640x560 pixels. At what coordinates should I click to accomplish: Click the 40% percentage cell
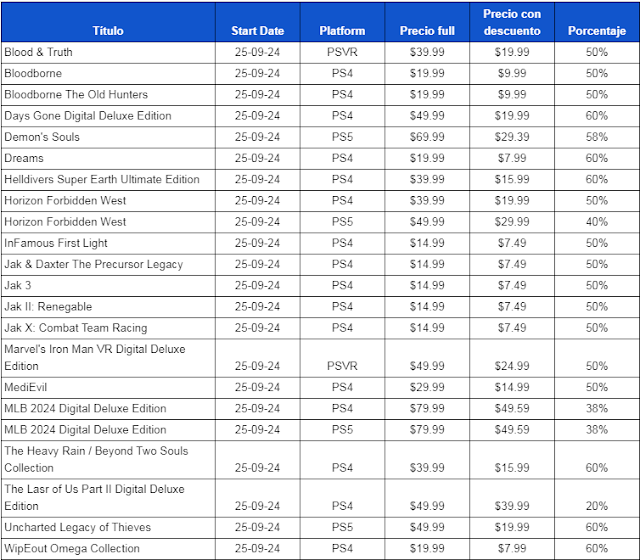[x=597, y=222]
